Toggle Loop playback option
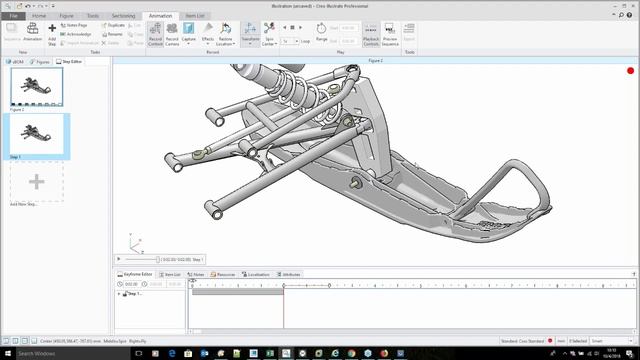 [305, 41]
